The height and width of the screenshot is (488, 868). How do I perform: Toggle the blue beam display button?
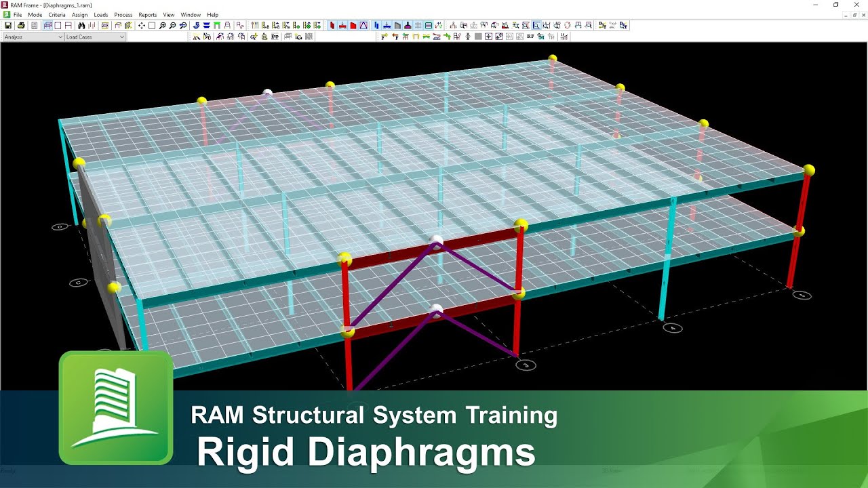[x=387, y=26]
